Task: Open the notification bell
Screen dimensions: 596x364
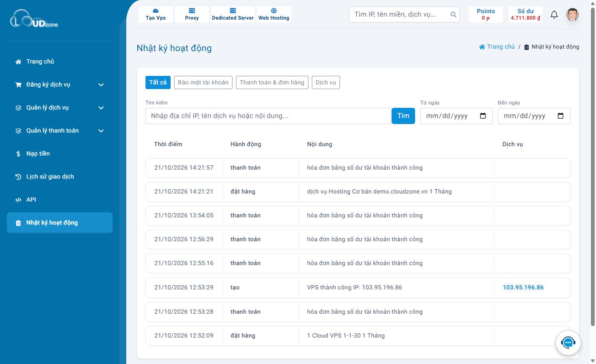Action: pyautogui.click(x=554, y=14)
